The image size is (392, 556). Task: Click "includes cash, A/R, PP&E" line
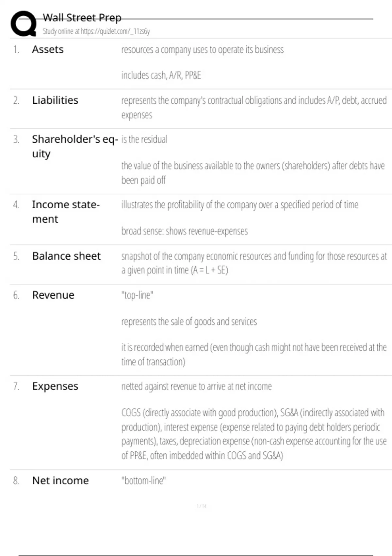pos(161,75)
